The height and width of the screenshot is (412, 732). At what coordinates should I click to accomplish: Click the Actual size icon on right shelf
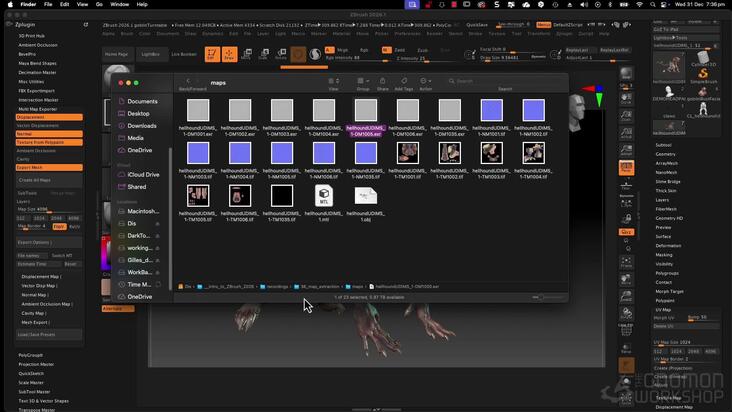(626, 133)
